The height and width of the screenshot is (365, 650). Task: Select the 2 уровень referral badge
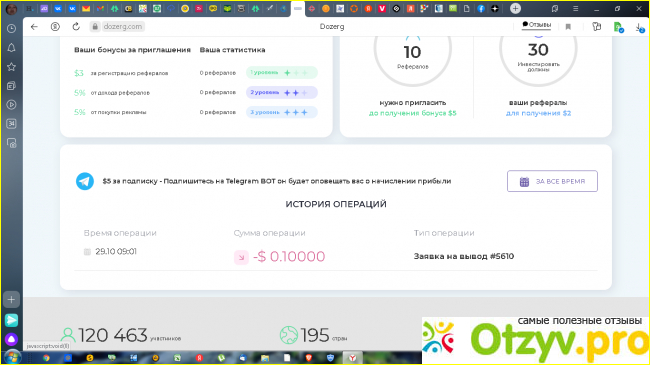pos(281,92)
